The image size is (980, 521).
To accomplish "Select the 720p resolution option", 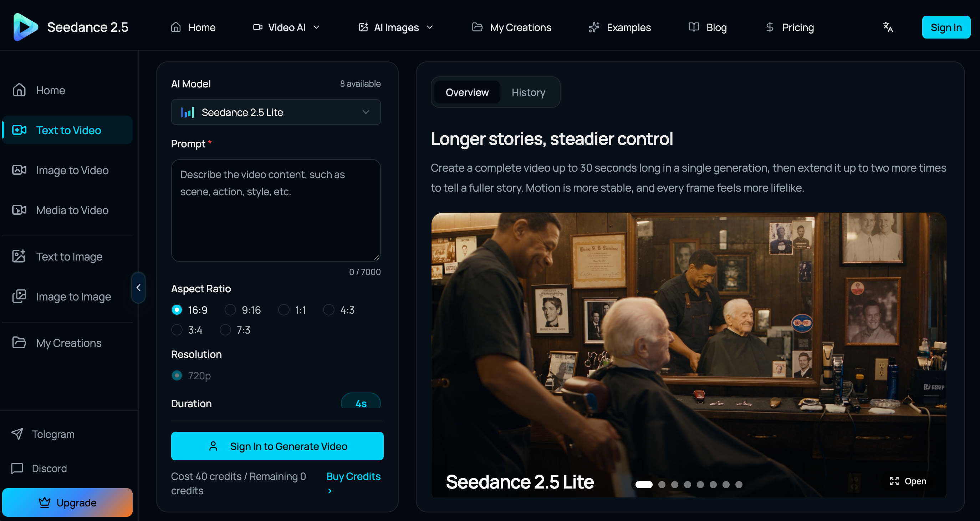I will point(177,375).
